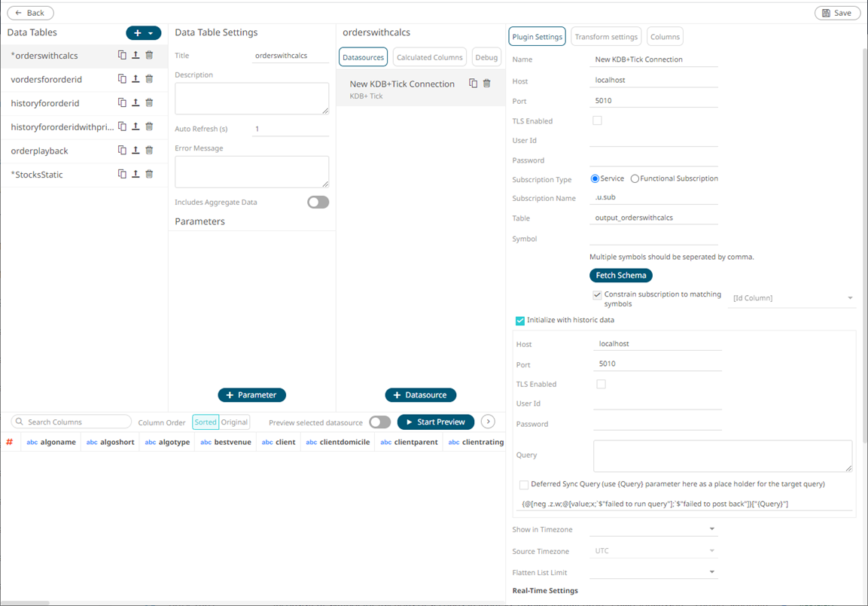Switch to the Calculated Columns tab
Screen dimensions: 868x606
tap(429, 56)
